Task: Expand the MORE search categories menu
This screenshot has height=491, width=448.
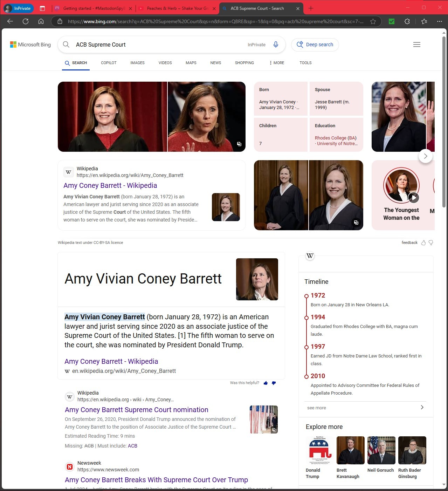Action: pos(277,63)
